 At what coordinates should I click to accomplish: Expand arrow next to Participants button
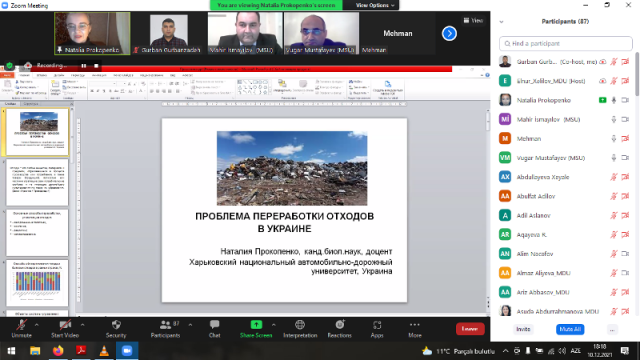[x=190, y=325]
